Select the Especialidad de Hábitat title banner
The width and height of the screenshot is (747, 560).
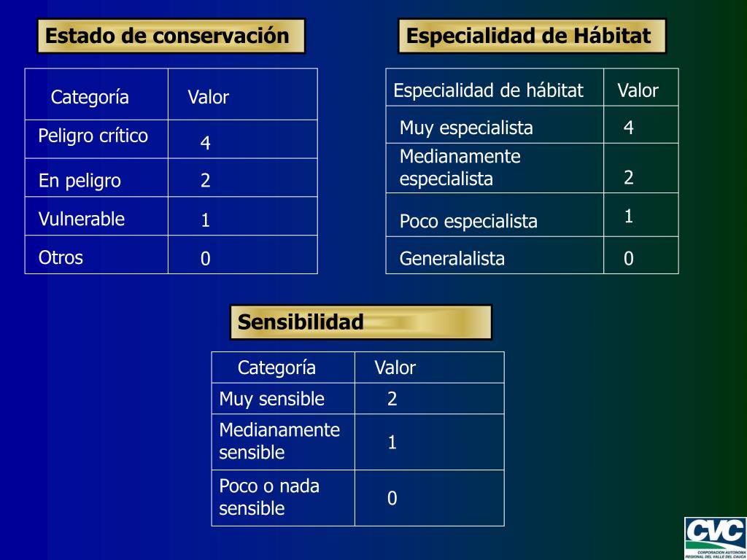[x=532, y=36]
